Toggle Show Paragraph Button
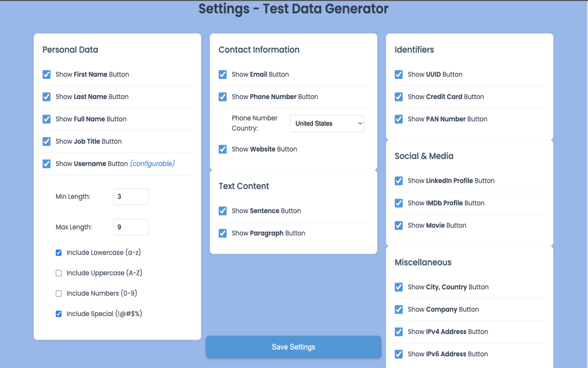This screenshot has height=368, width=588. click(x=223, y=233)
